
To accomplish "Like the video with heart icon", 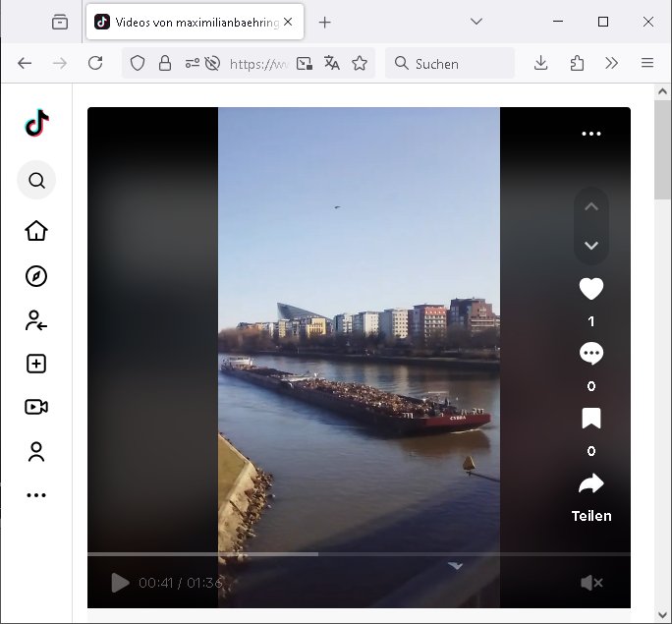I will point(590,289).
